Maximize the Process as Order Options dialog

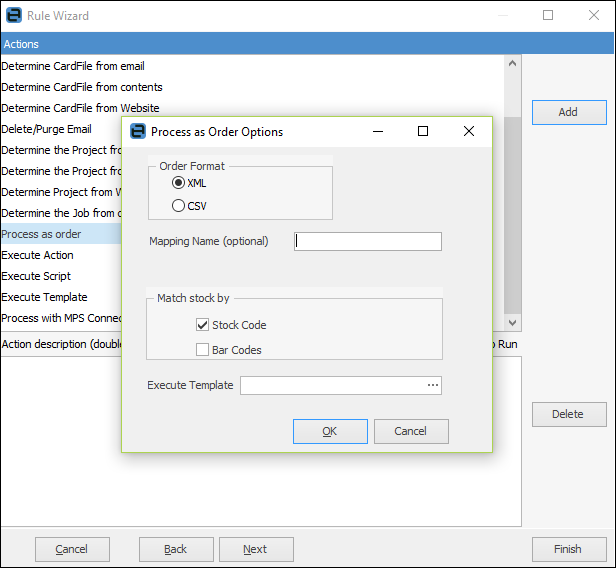tap(423, 131)
